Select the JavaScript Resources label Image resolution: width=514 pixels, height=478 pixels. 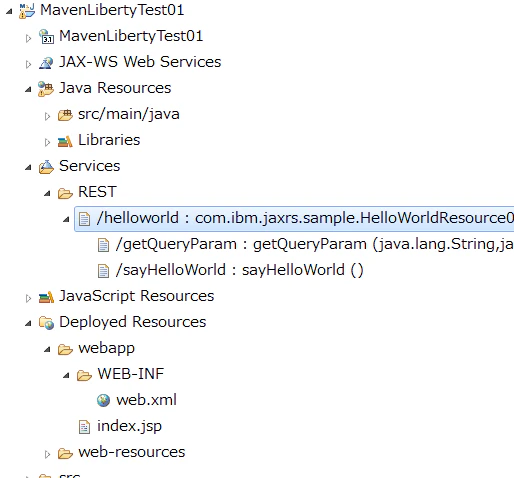point(136,296)
